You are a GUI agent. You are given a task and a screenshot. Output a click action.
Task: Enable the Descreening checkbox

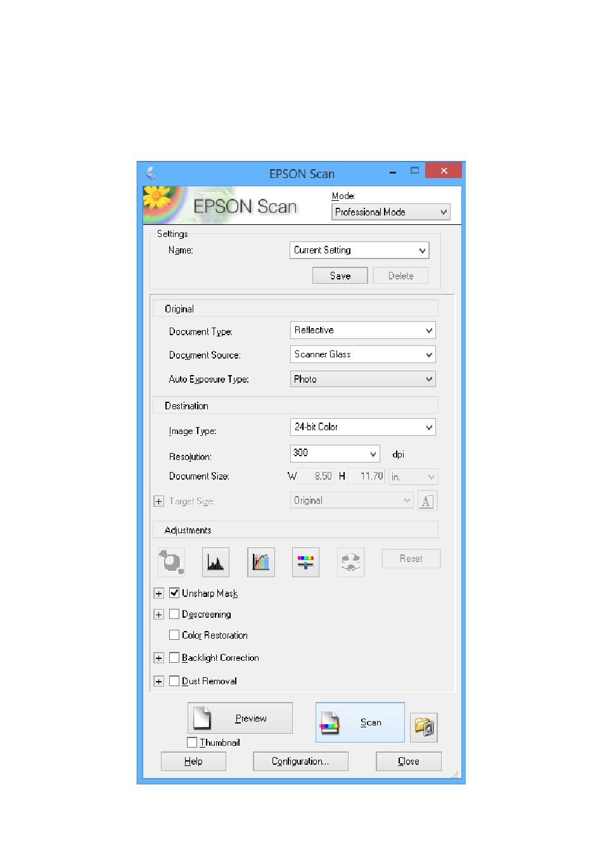coord(174,614)
